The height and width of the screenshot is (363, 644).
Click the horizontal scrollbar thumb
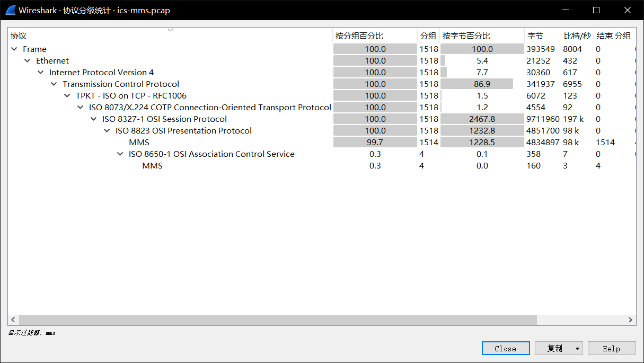click(x=278, y=320)
